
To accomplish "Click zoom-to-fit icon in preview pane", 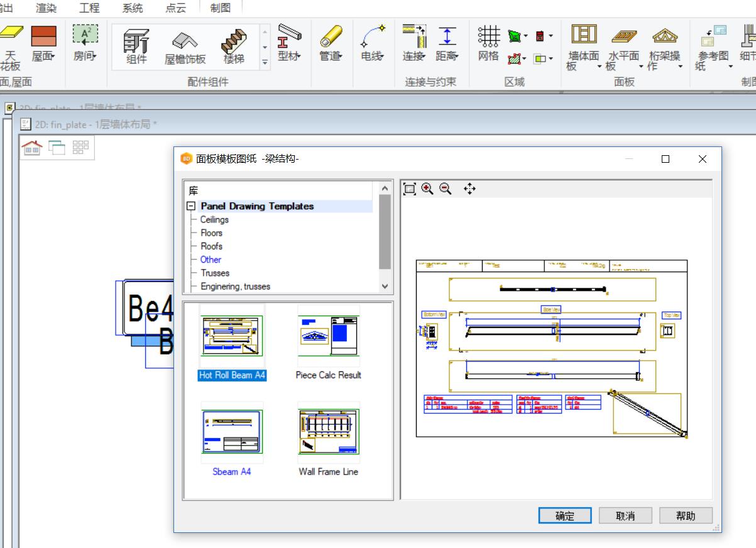I will click(x=410, y=189).
